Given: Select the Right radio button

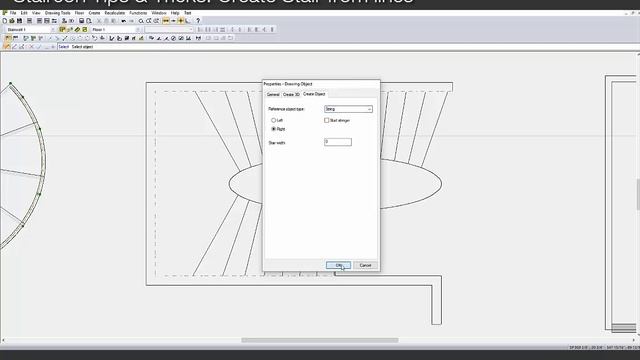Looking at the screenshot, I should [x=273, y=129].
